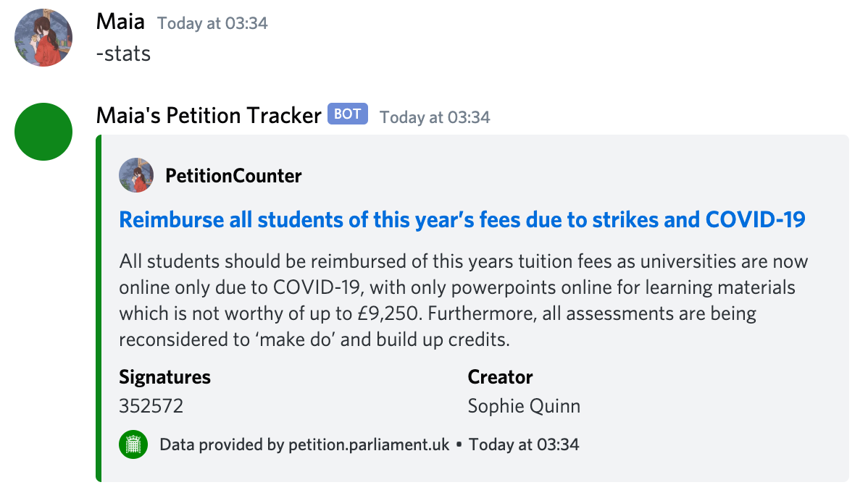868x498 pixels.
Task: Click the Data provided by petition.parliament.uk footer
Action: coord(304,444)
